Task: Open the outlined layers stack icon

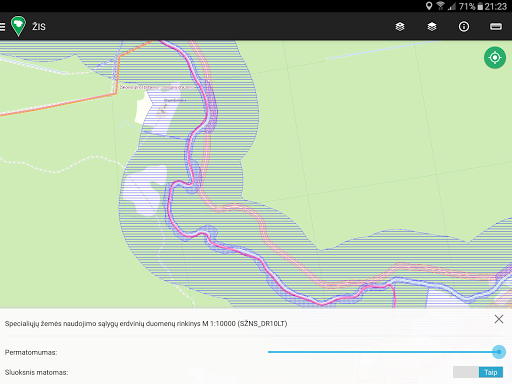Action: tap(400, 27)
